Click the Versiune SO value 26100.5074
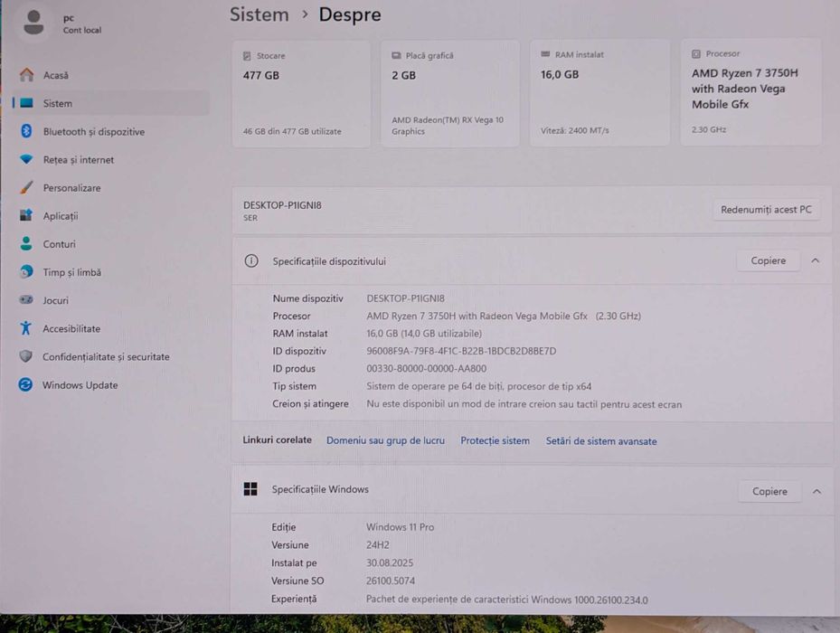Viewport: 840px width, 633px height. (x=391, y=581)
